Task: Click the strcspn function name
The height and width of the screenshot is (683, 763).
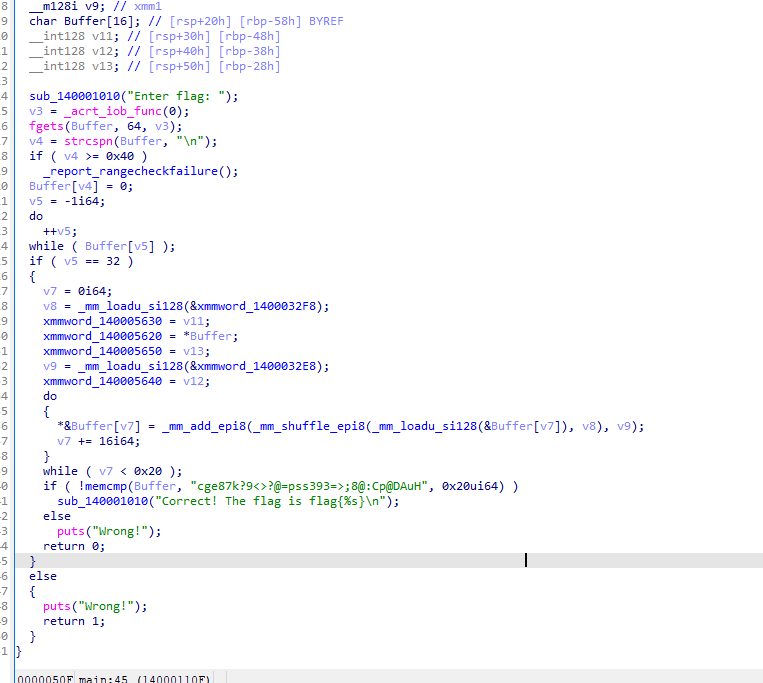Action: [77, 141]
